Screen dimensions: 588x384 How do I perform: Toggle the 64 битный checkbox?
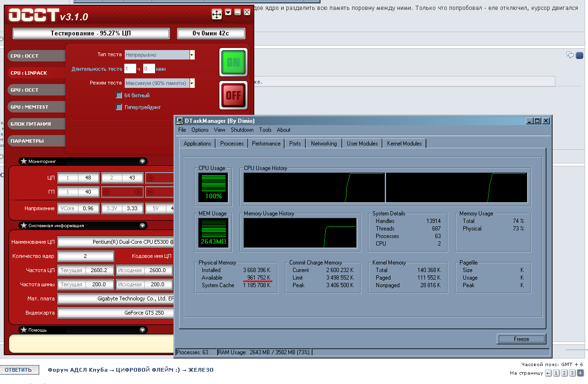coord(119,95)
